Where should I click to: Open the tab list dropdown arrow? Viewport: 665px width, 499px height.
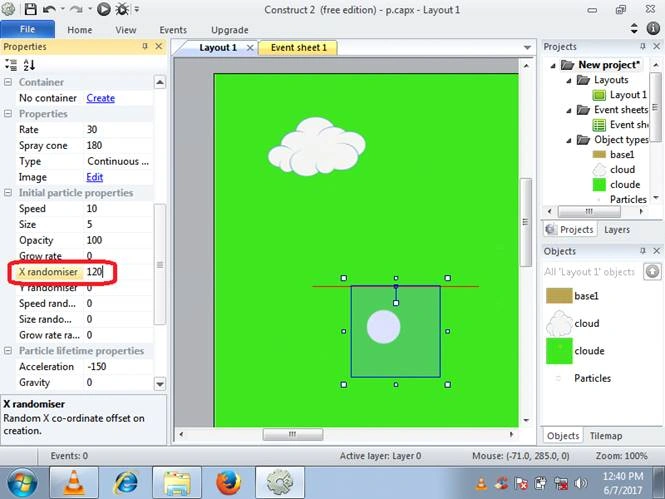[x=527, y=47]
